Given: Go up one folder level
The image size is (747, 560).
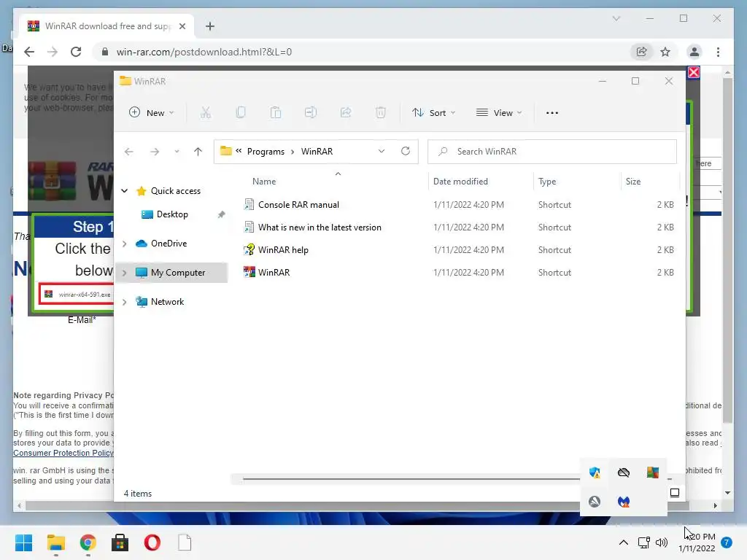Looking at the screenshot, I should (x=198, y=152).
